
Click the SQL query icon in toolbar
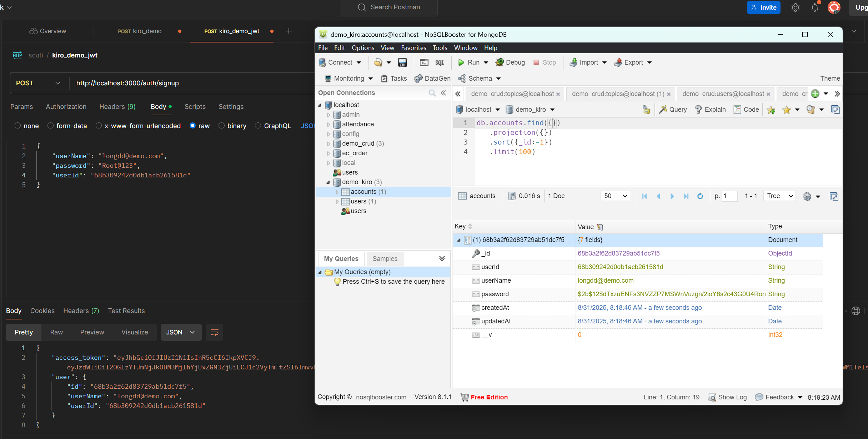[x=440, y=62]
